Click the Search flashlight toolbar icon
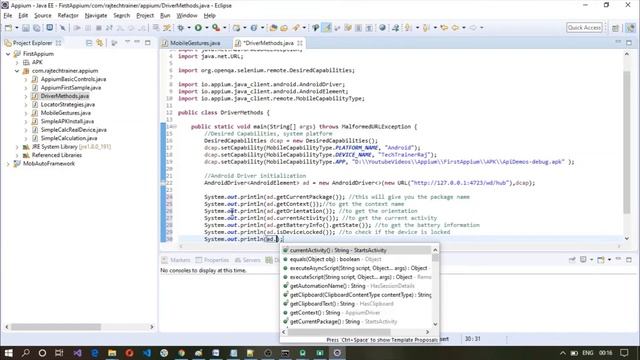This screenshot has height=360, width=640. tap(296, 28)
